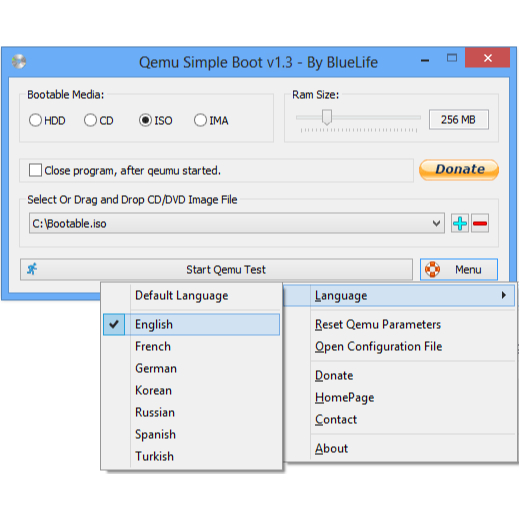Click the orange Donate button
519x519 pixels.
coord(459,170)
